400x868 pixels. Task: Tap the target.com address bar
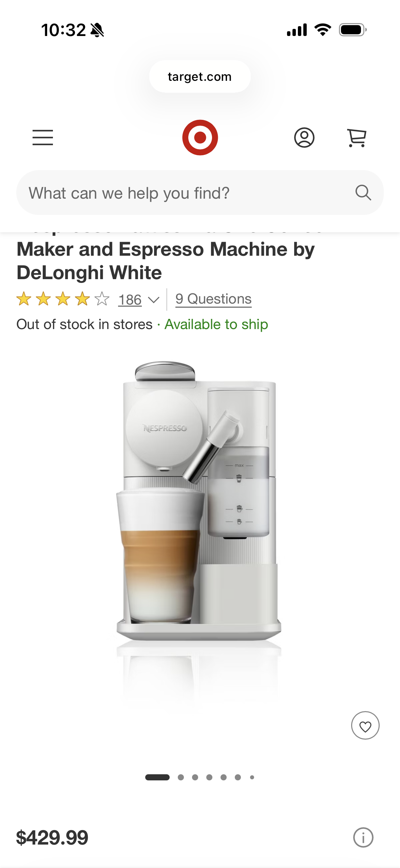click(200, 76)
